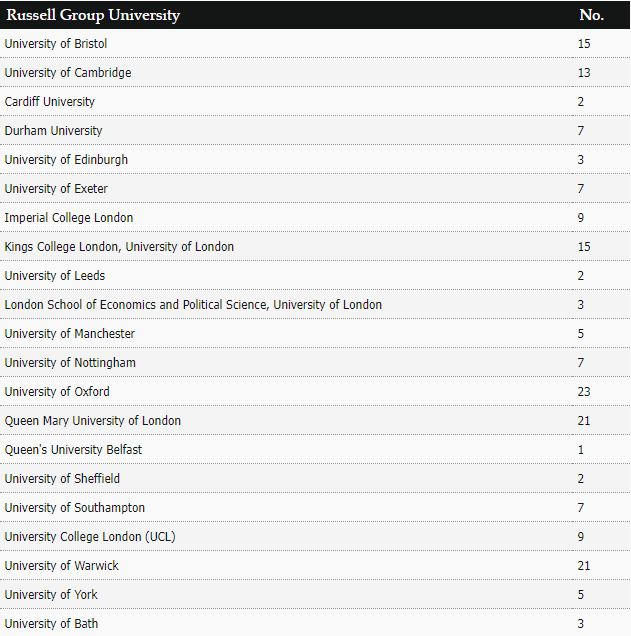Select 'University of Manchester' text
The width and height of the screenshot is (631, 636).
[x=69, y=334]
